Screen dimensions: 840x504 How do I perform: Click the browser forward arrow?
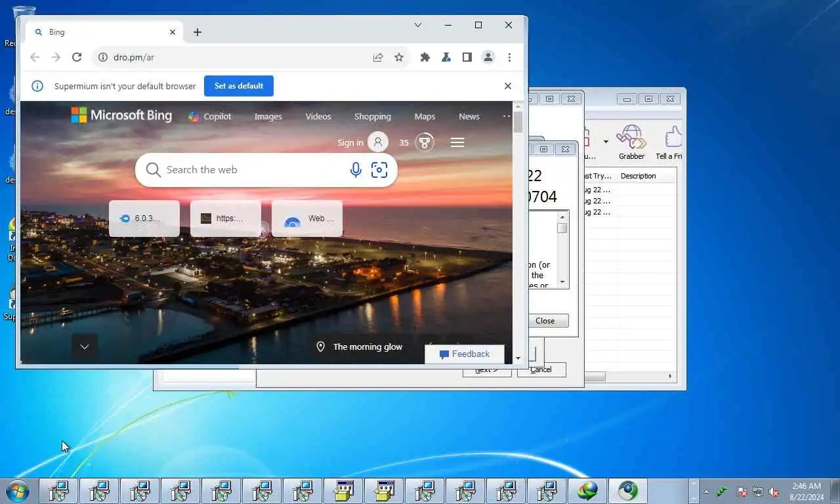(56, 57)
